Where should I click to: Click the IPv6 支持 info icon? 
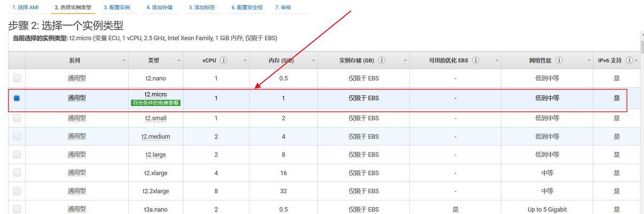pos(629,60)
